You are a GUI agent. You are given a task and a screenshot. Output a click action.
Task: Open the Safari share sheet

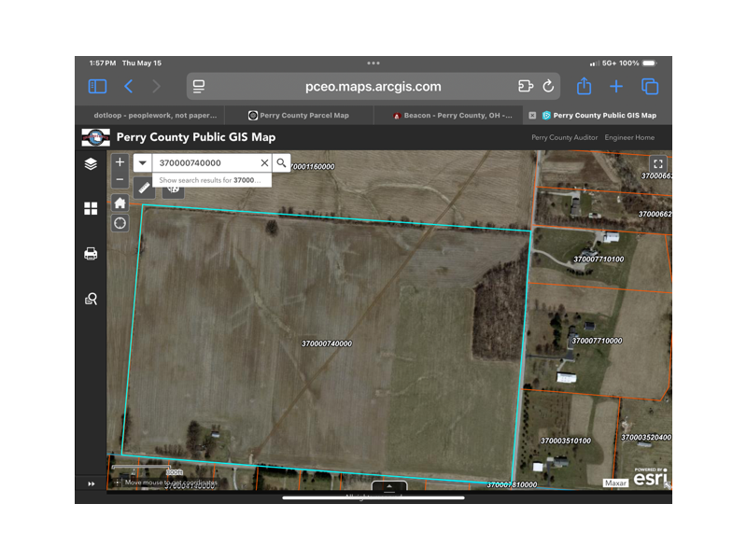point(585,86)
